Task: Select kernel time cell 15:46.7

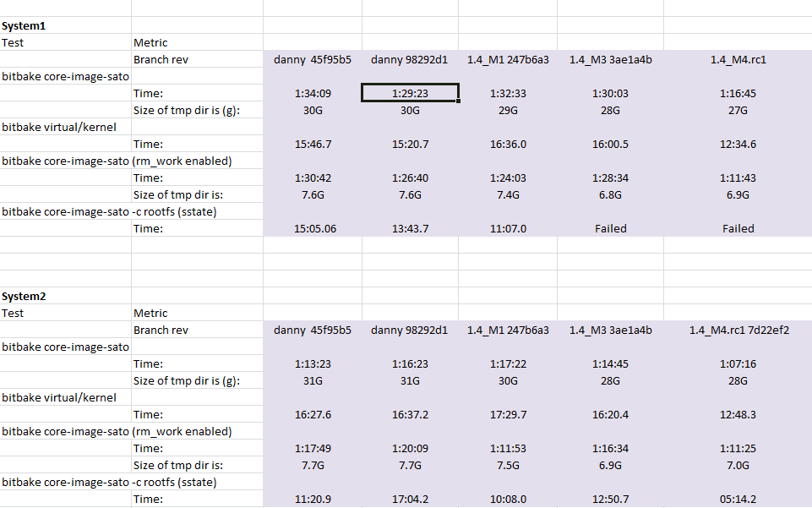Action: coord(313,144)
